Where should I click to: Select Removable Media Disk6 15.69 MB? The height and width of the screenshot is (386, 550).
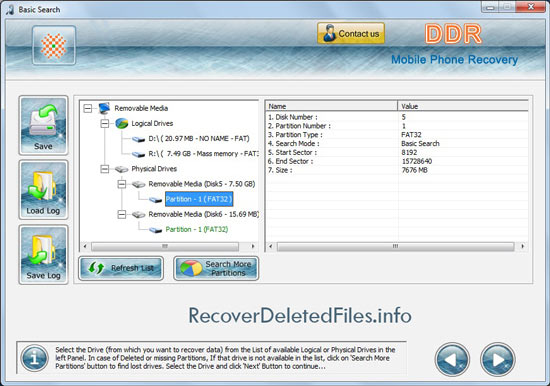click(x=203, y=214)
